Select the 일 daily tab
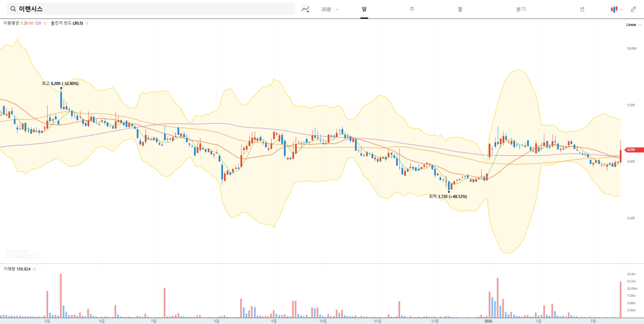Viewport: 644px width, 324px height. 364,9
